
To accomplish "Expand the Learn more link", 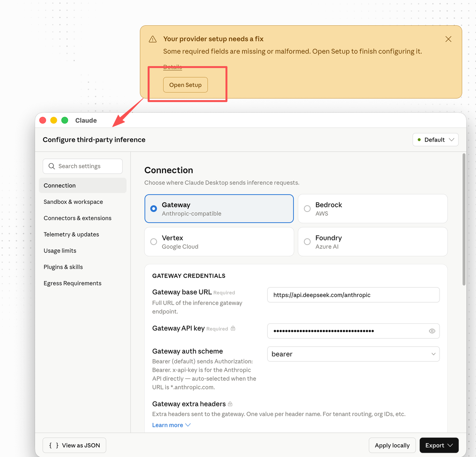I will (x=171, y=425).
